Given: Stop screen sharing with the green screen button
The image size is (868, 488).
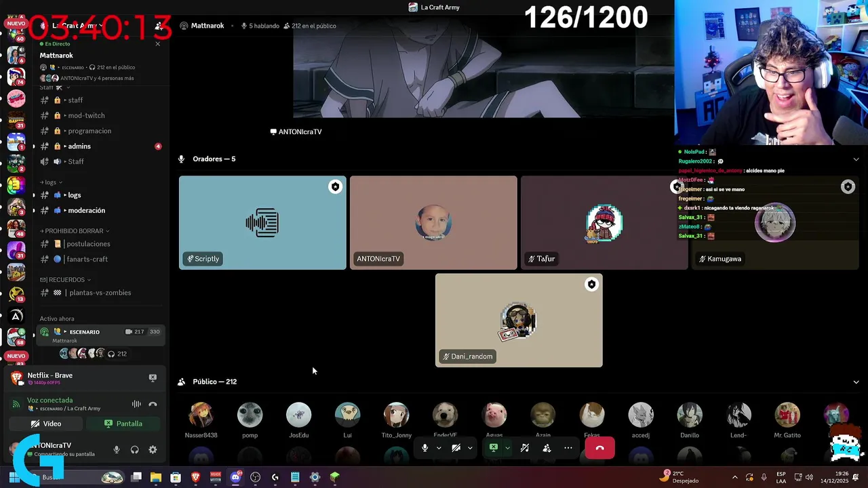Looking at the screenshot, I should tap(494, 448).
